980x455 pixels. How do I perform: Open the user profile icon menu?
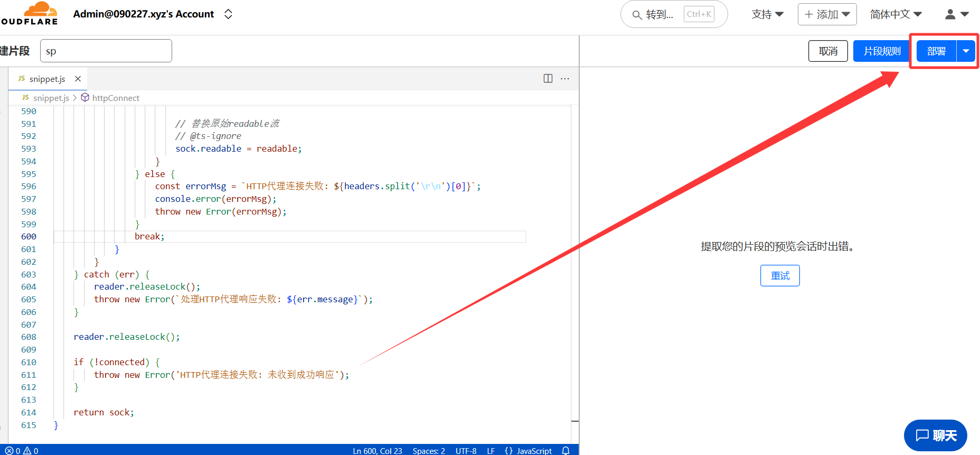[956, 14]
